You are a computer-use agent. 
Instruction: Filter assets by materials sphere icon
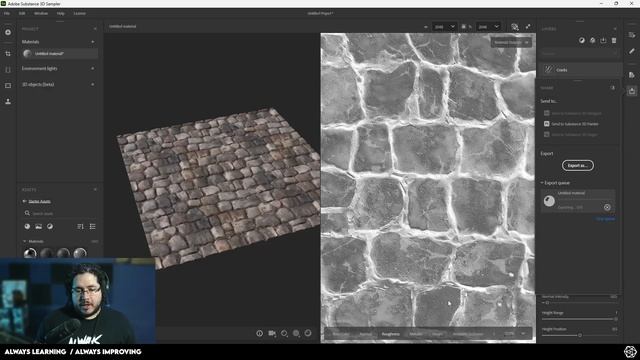pos(27,227)
